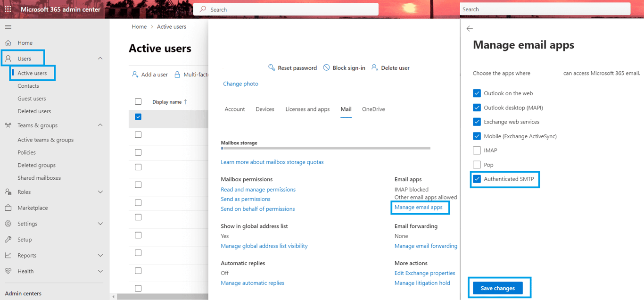Click Manage email forwarding link

[426, 246]
